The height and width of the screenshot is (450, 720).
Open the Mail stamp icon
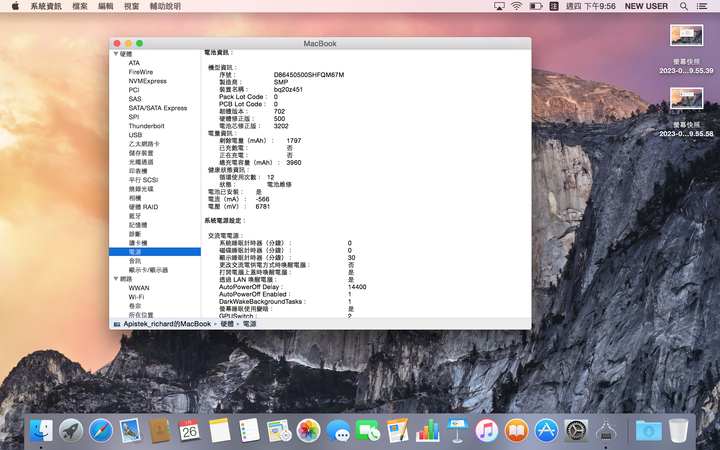[x=130, y=431]
